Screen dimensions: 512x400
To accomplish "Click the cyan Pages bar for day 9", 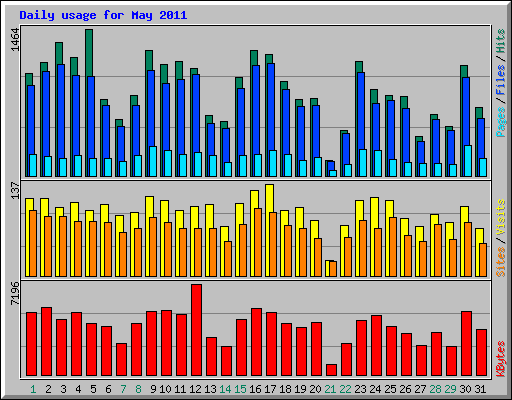I will click(153, 161).
